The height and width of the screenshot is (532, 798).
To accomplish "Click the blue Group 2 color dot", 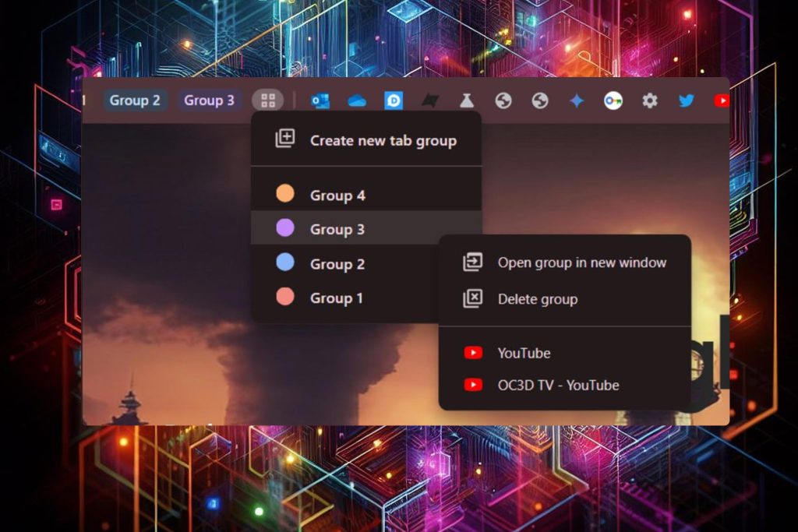I will 285,262.
